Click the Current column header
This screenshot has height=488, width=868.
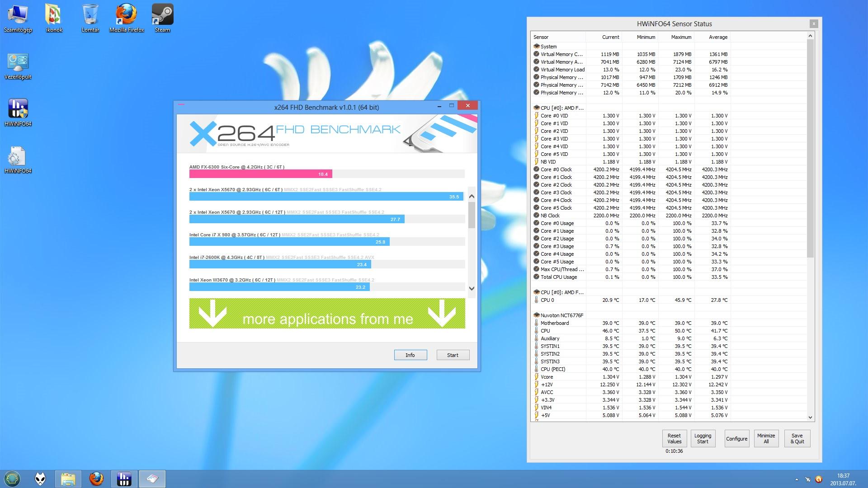coord(604,37)
